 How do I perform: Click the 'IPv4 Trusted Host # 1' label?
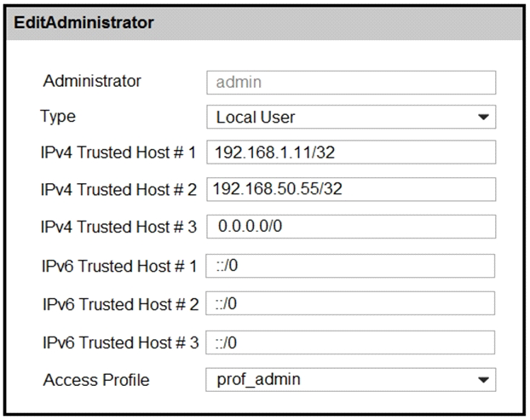tap(119, 153)
